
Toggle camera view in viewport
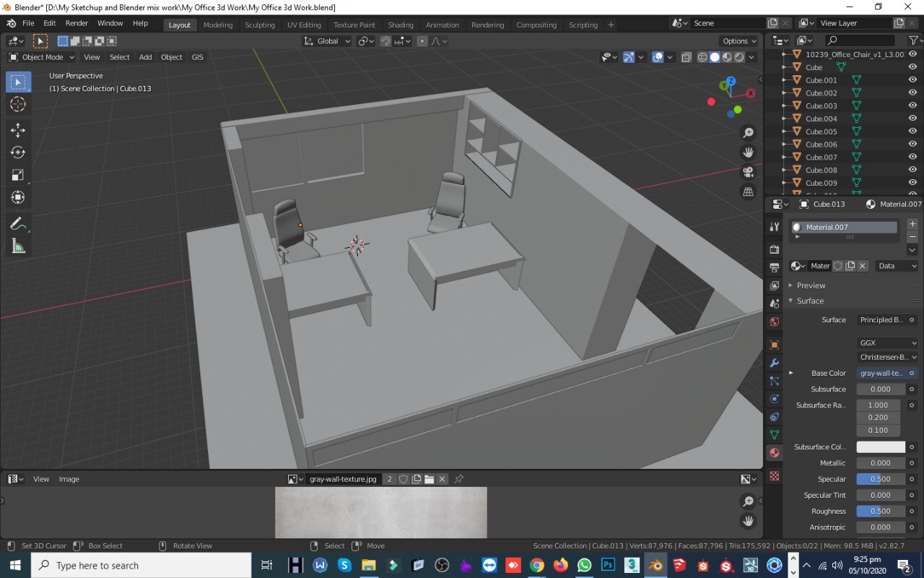click(749, 172)
